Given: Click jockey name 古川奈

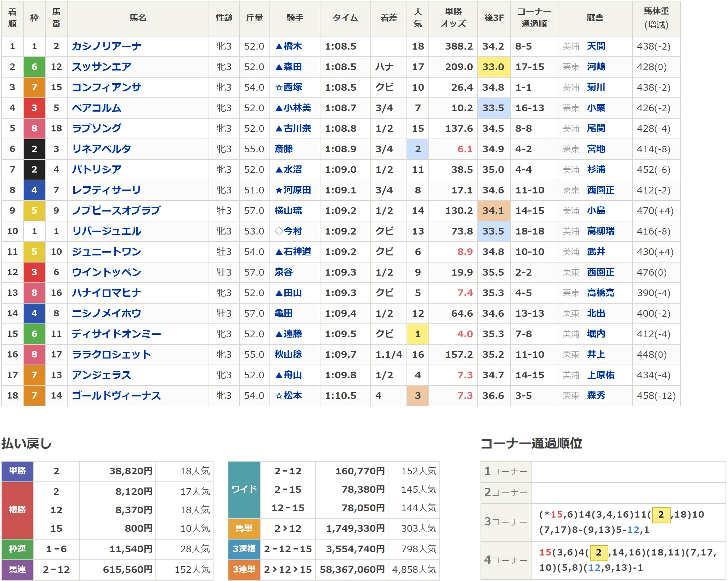Looking at the screenshot, I should pyautogui.click(x=297, y=129).
